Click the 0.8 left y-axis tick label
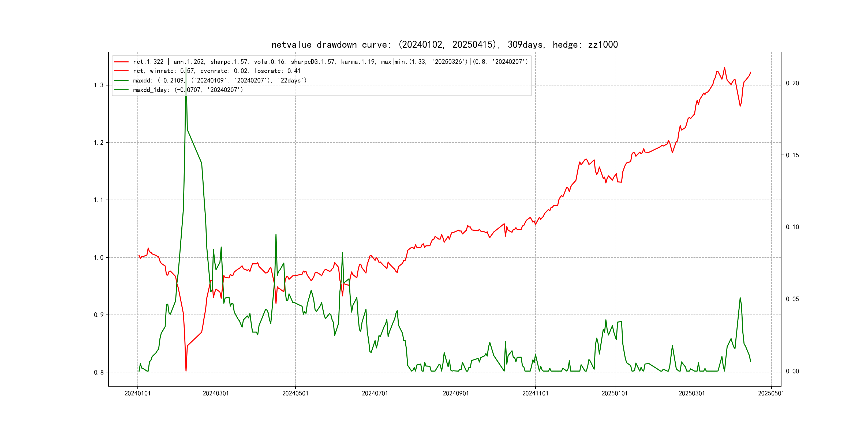Image resolution: width=868 pixels, height=434 pixels. (98, 372)
